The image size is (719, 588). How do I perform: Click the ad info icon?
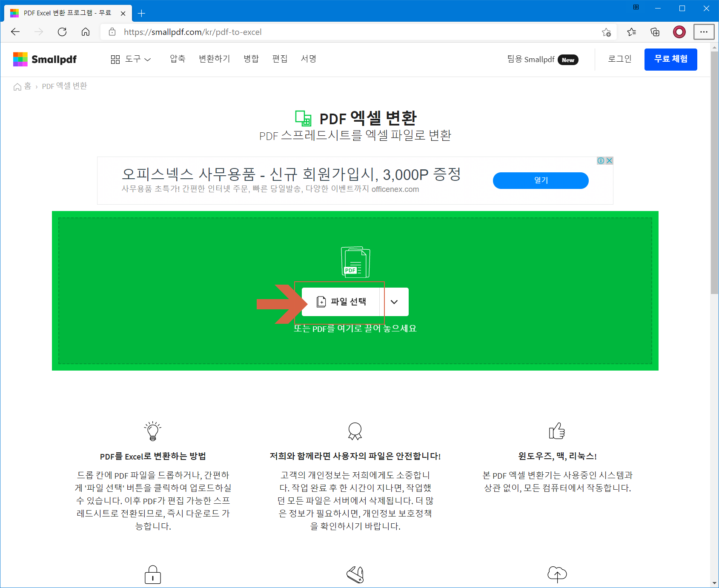click(x=601, y=160)
